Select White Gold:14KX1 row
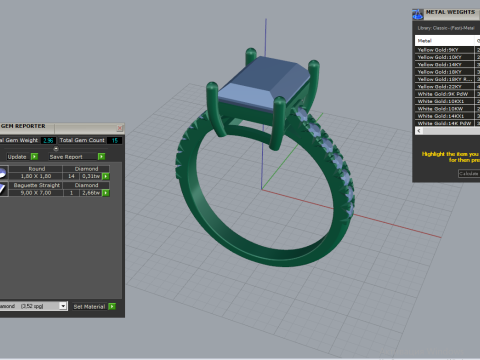480x360 pixels. click(444, 116)
